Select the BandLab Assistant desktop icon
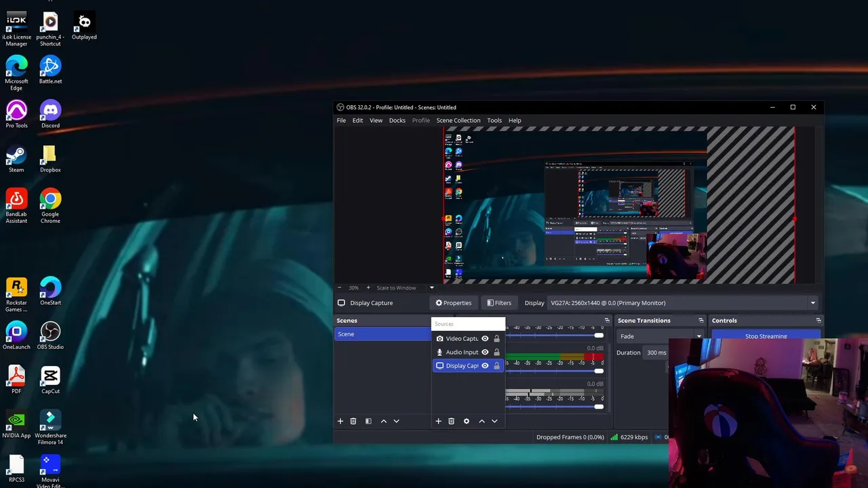The image size is (868, 488). pos(16,206)
